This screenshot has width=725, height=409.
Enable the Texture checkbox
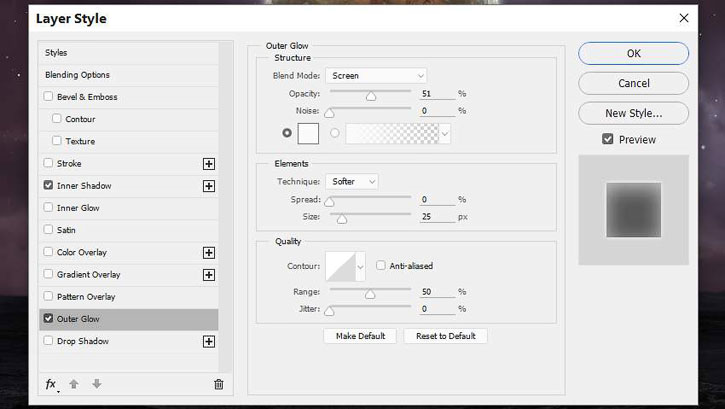[56, 140]
